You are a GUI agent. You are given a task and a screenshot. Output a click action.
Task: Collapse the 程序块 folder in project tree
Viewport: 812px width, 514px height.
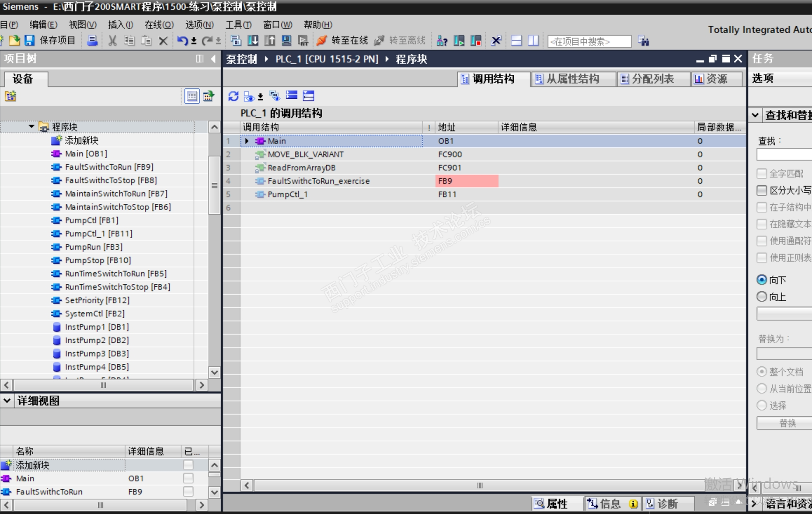click(31, 127)
